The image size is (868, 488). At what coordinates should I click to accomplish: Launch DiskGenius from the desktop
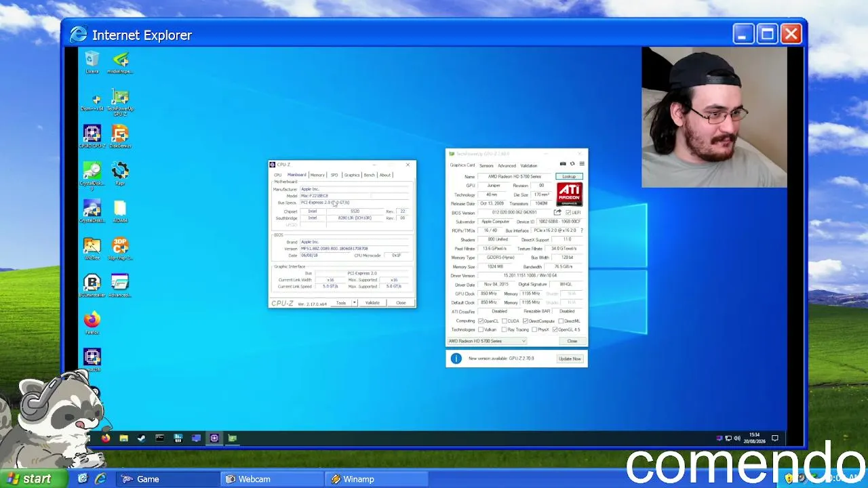point(120,136)
